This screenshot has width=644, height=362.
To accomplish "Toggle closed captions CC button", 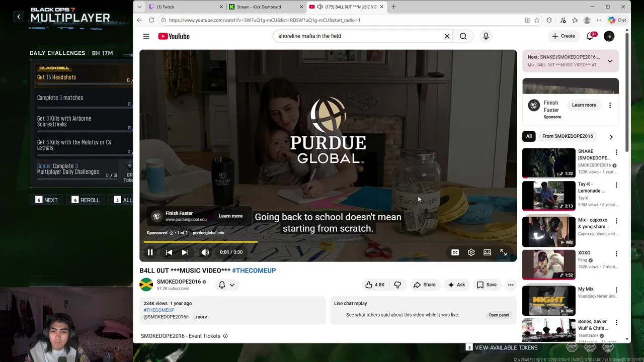I will (x=455, y=252).
